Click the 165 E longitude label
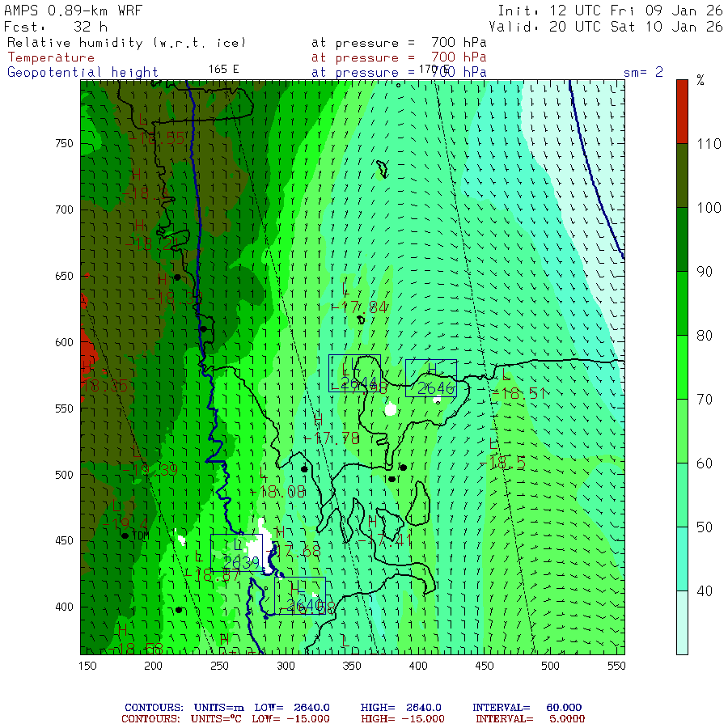 pos(223,70)
